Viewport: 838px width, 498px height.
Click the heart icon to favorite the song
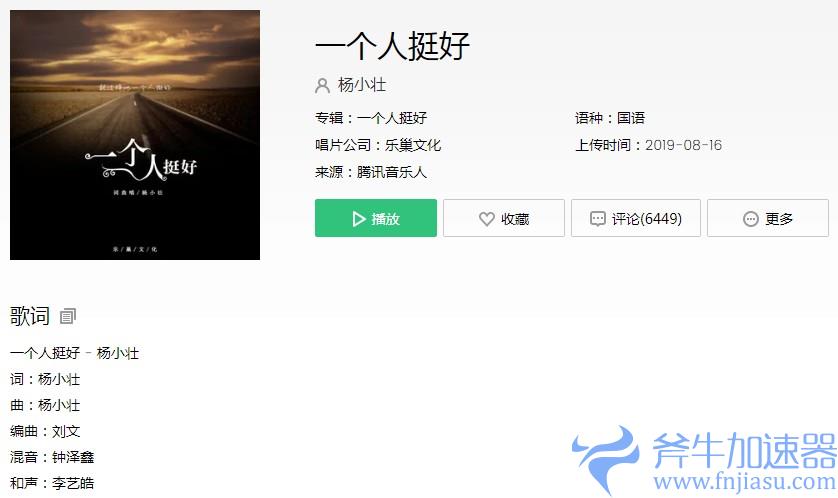pos(486,219)
